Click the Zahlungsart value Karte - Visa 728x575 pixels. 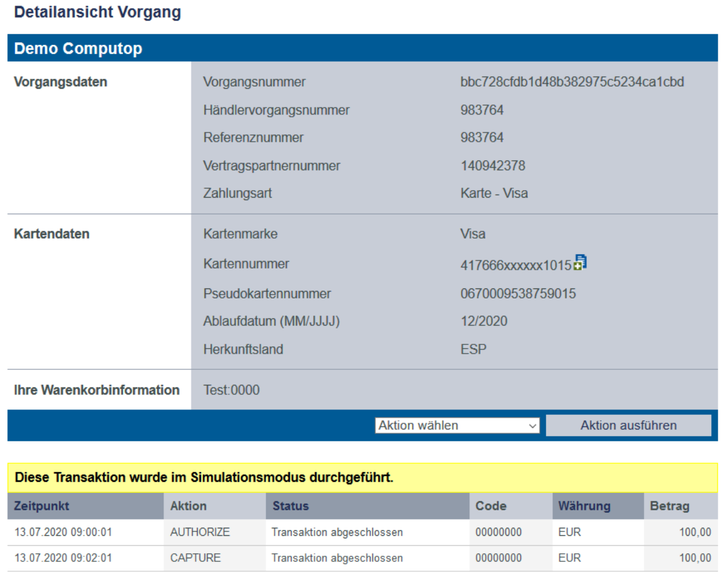coord(494,193)
